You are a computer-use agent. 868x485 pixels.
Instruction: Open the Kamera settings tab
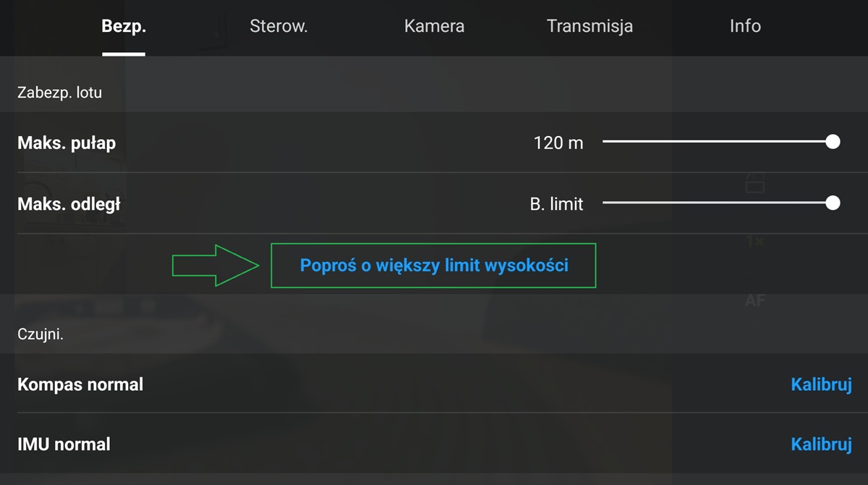[434, 26]
